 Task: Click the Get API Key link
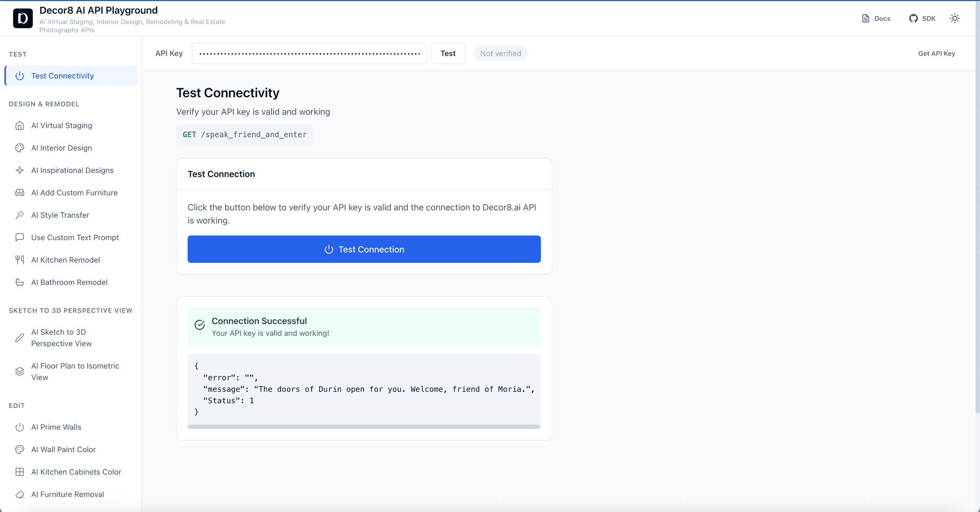(x=937, y=53)
